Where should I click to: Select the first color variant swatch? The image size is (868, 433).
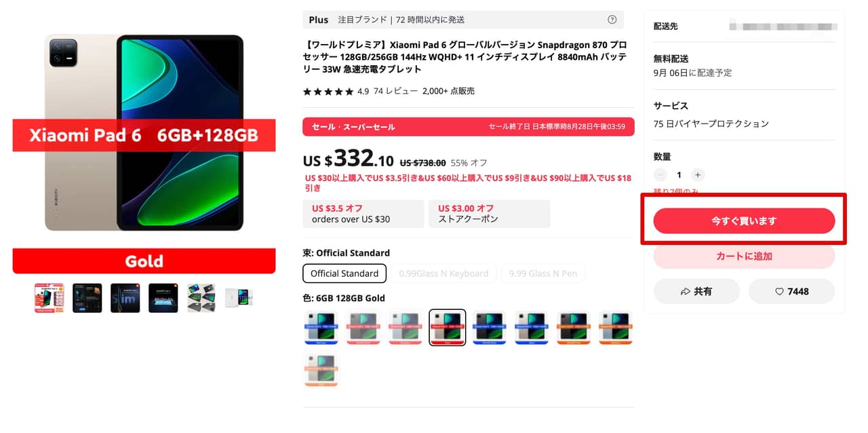(321, 328)
